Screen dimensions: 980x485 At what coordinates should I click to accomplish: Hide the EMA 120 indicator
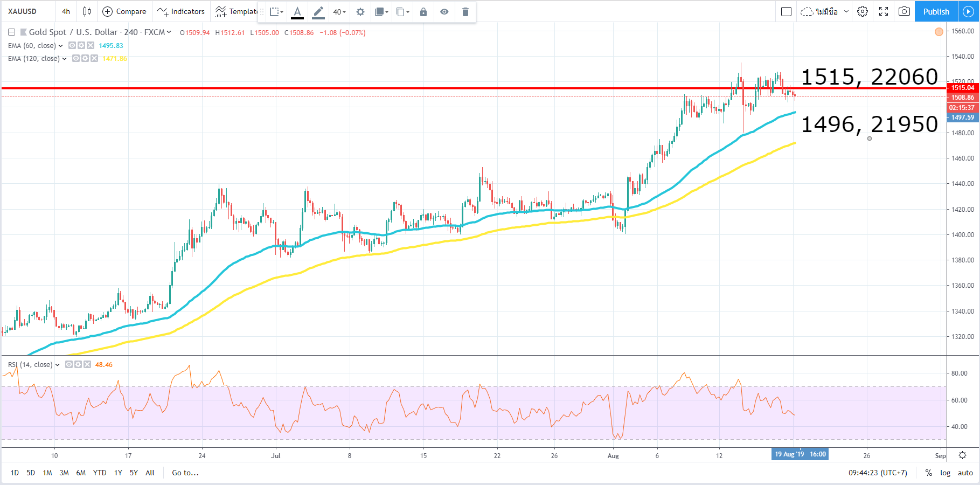pos(76,59)
